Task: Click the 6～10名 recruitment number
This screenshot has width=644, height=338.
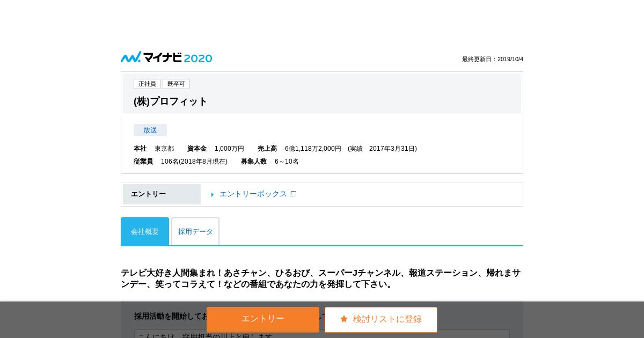Action: pos(287,161)
